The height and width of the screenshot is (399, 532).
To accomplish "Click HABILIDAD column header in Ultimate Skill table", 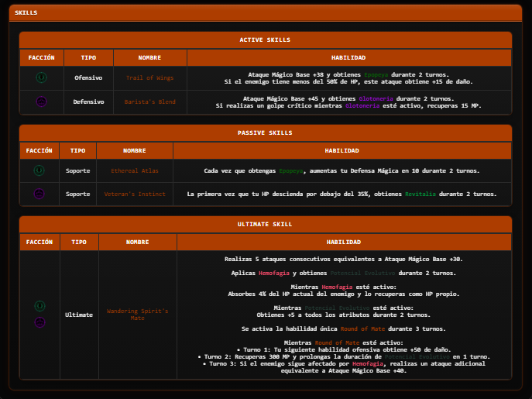I will [344, 242].
